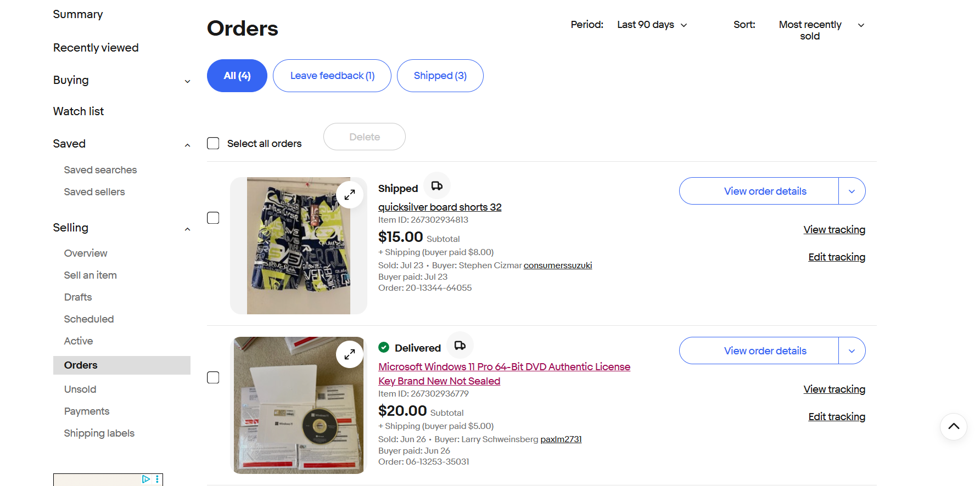Check the Select all orders checkbox

[x=213, y=143]
